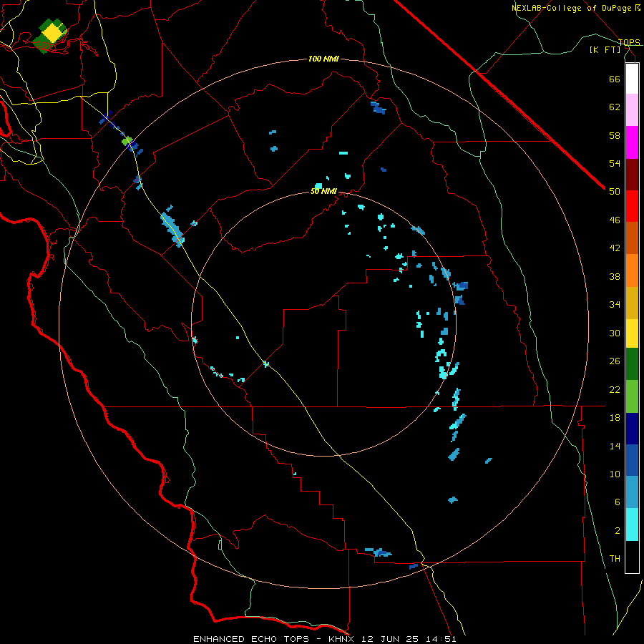Image resolution: width=644 pixels, height=644 pixels.
Task: Click the white swatch in the tops legend
Action: 632,79
